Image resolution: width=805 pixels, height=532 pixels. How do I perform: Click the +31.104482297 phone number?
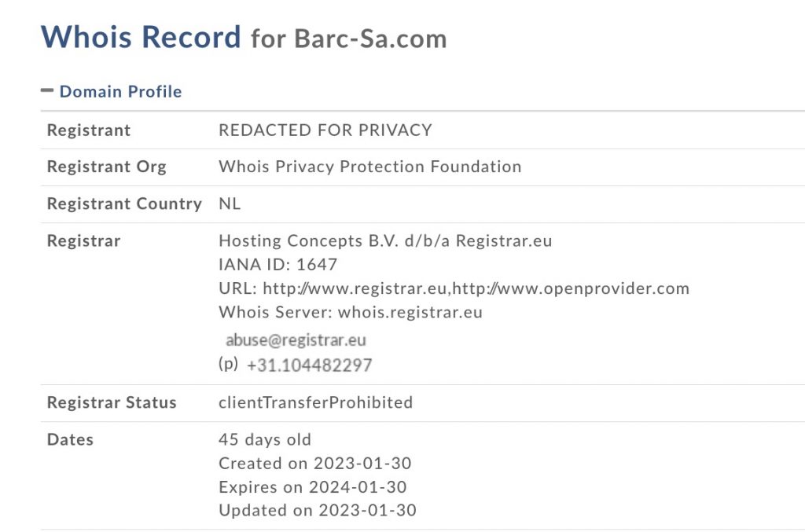click(x=309, y=365)
